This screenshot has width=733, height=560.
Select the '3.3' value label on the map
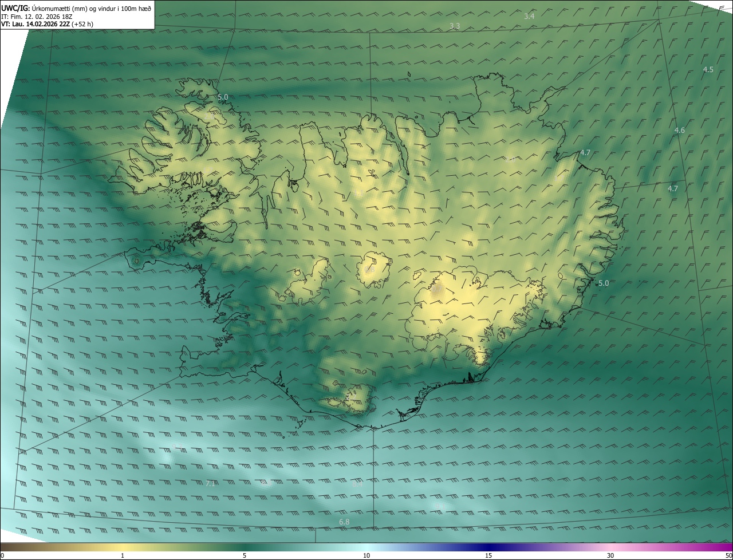coord(455,26)
